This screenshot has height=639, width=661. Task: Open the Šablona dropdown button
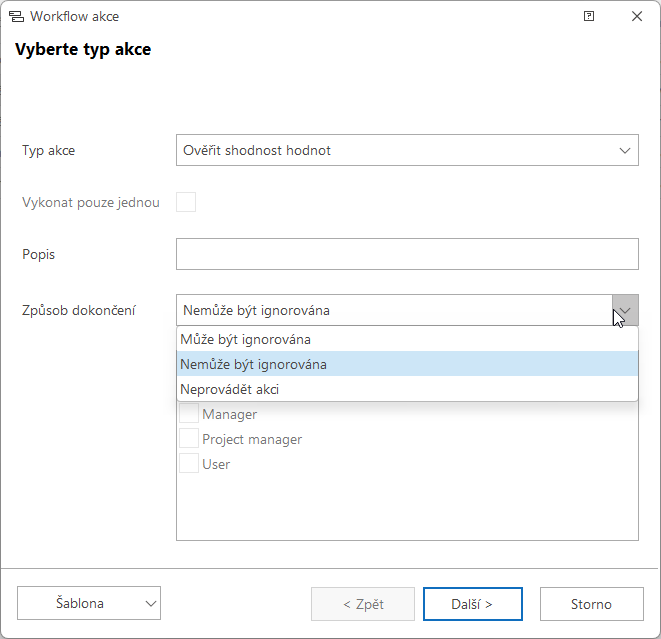[x=89, y=603]
